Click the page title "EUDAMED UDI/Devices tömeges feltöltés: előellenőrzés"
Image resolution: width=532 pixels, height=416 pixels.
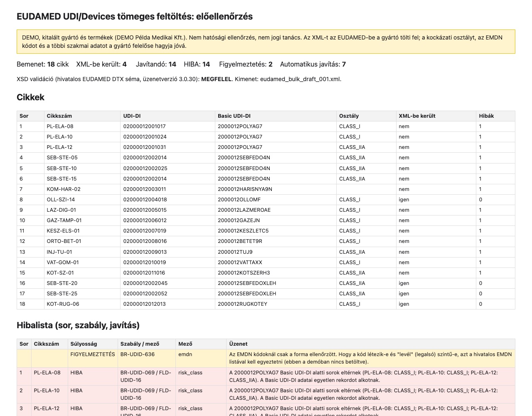[135, 17]
